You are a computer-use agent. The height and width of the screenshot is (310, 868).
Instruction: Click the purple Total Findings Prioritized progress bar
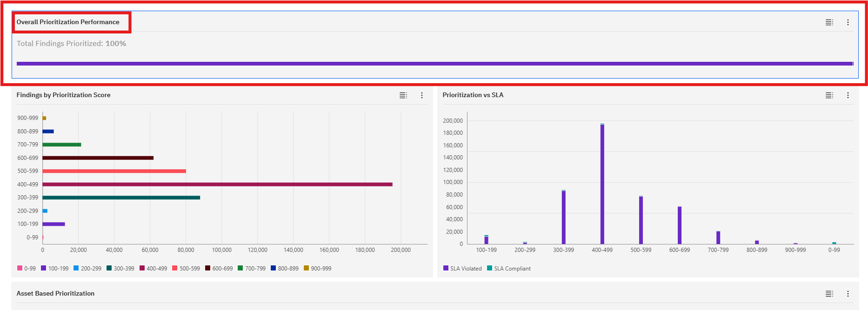[435, 64]
